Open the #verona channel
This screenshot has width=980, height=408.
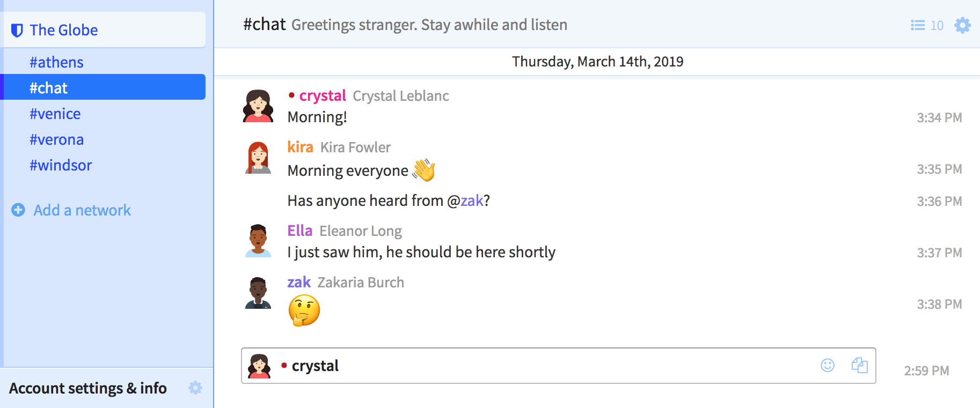(57, 139)
